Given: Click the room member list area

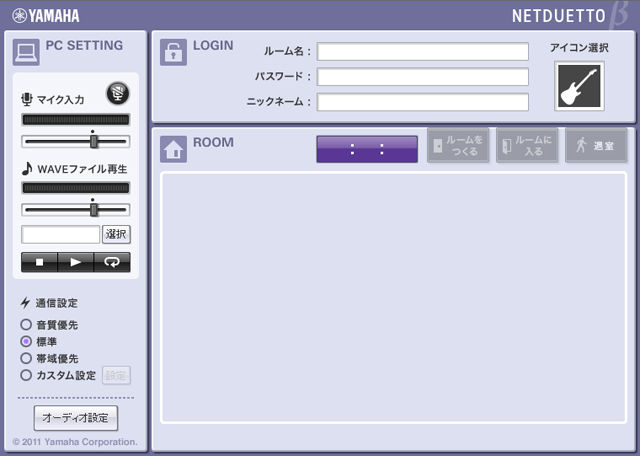Looking at the screenshot, I should 393,298.
